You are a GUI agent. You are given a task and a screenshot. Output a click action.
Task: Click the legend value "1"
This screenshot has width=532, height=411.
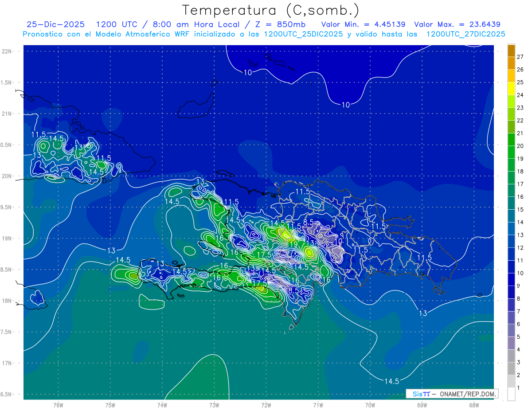518,388
